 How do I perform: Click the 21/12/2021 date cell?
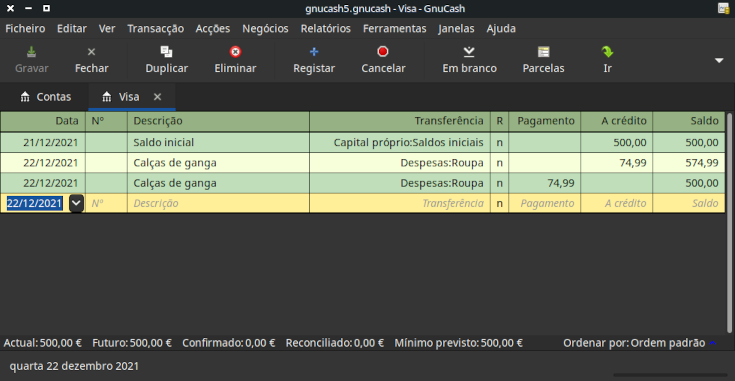pos(43,142)
